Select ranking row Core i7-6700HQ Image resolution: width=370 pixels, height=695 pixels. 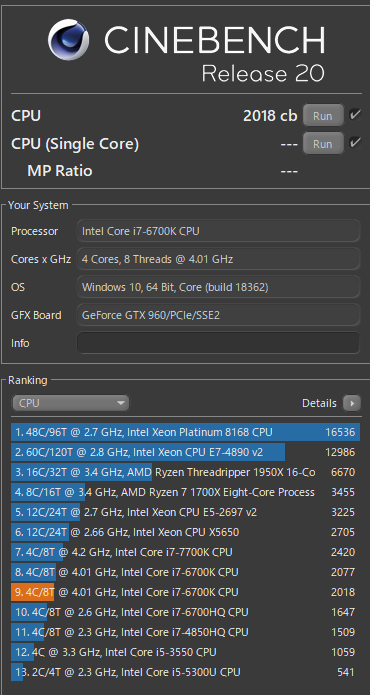[x=186, y=612]
